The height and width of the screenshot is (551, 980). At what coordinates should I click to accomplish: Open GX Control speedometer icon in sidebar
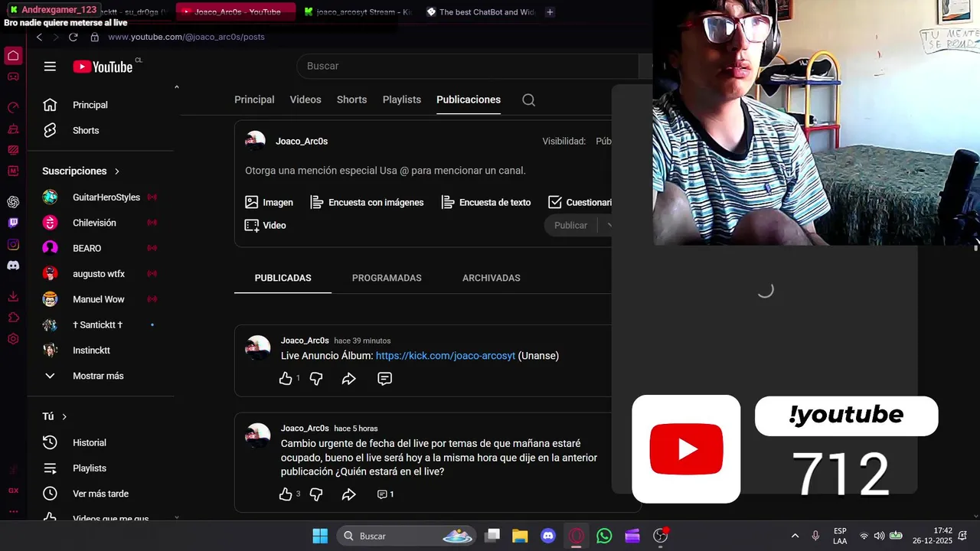click(13, 108)
